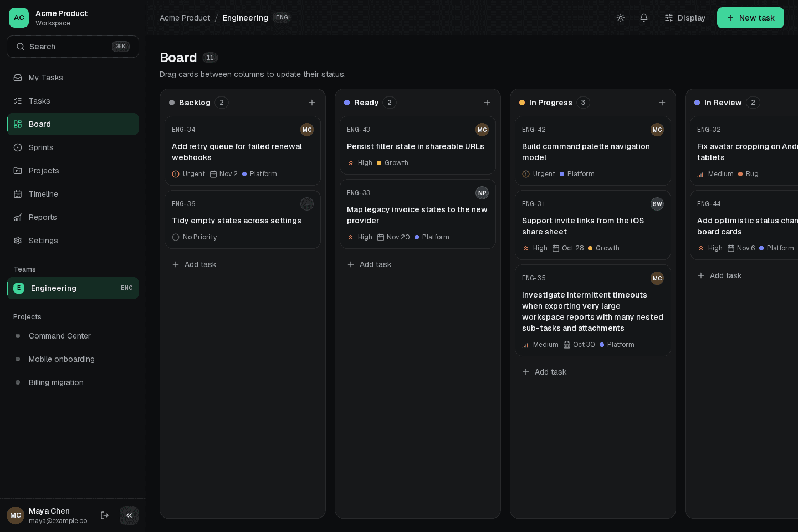Open the Command Center project
798x532 pixels.
[x=73, y=336]
